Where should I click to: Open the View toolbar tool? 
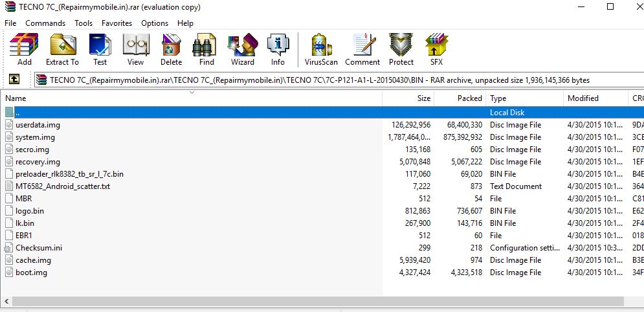click(x=135, y=50)
